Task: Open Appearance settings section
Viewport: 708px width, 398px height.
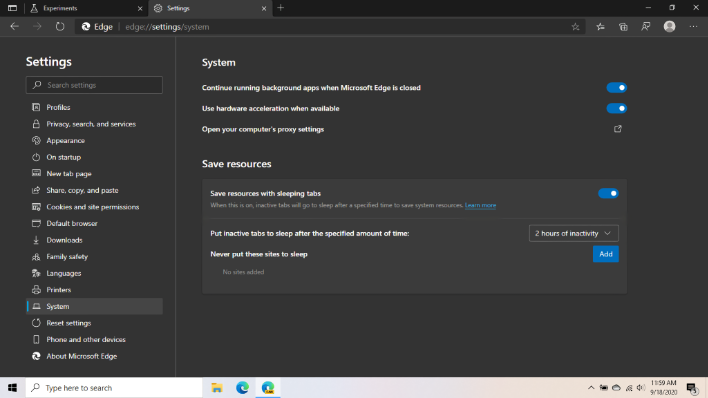Action: pyautogui.click(x=94, y=140)
